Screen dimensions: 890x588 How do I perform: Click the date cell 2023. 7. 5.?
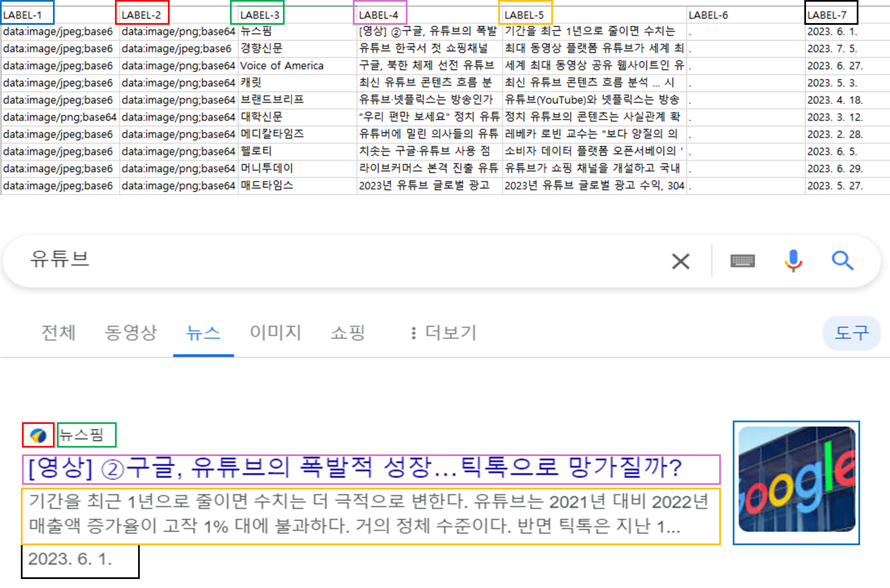[x=847, y=48]
